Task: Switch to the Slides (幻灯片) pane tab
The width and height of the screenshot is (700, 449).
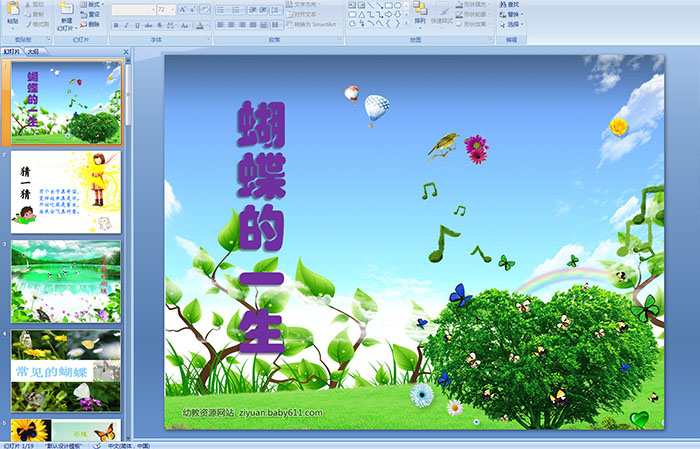Action: coord(12,50)
